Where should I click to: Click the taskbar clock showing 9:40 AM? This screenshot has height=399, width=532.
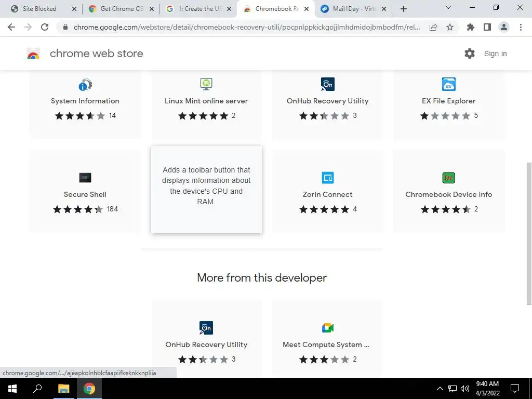[x=487, y=389]
